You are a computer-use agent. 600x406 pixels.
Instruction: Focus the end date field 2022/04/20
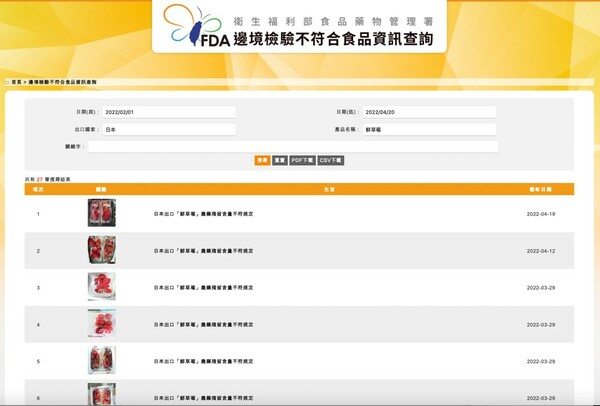(x=429, y=112)
